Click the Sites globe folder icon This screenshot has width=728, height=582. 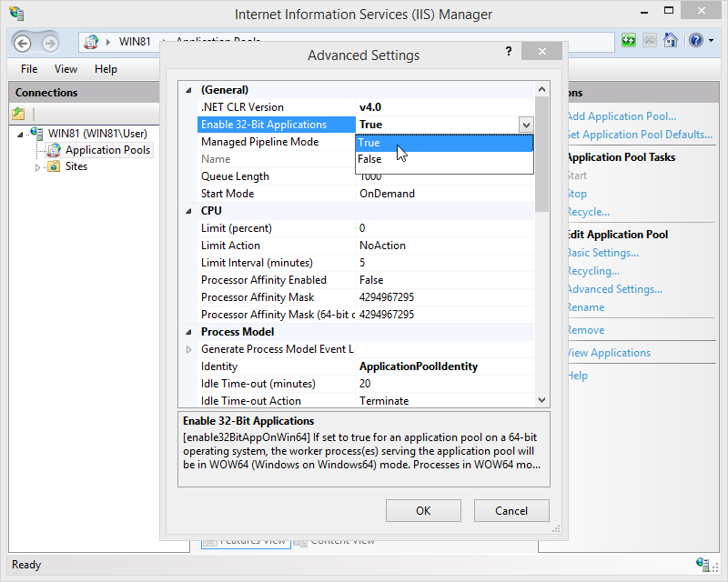(x=55, y=166)
